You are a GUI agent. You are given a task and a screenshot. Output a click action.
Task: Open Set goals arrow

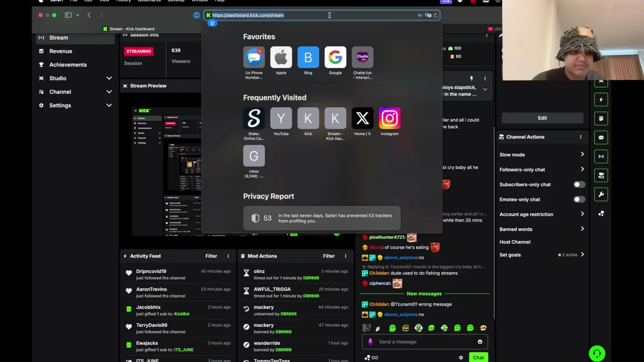(x=582, y=254)
